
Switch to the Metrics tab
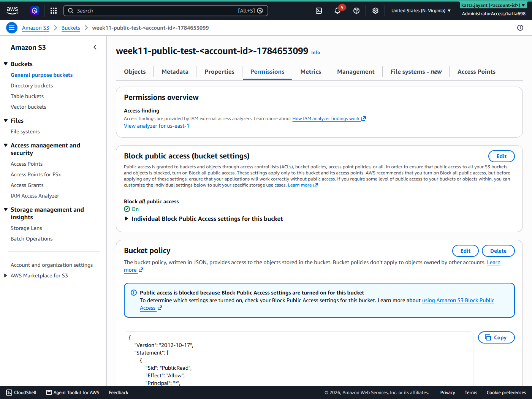[311, 71]
